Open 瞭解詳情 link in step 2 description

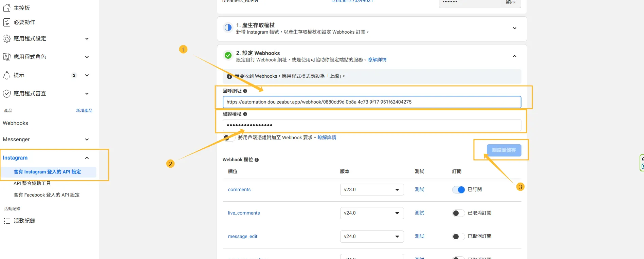pyautogui.click(x=377, y=60)
